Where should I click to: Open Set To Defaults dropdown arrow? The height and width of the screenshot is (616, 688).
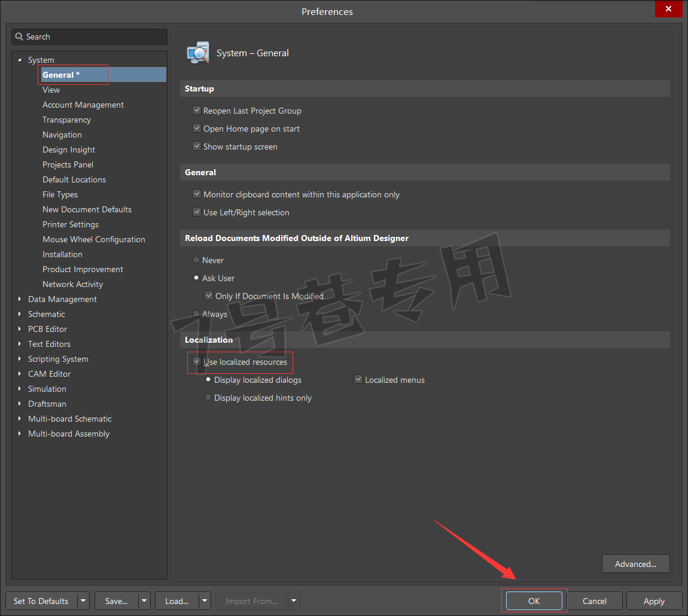point(83,600)
